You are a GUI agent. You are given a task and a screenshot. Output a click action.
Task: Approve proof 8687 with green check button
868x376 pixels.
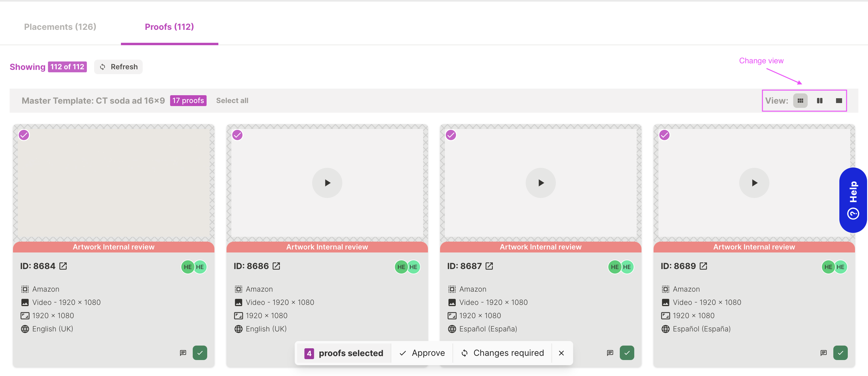point(627,353)
